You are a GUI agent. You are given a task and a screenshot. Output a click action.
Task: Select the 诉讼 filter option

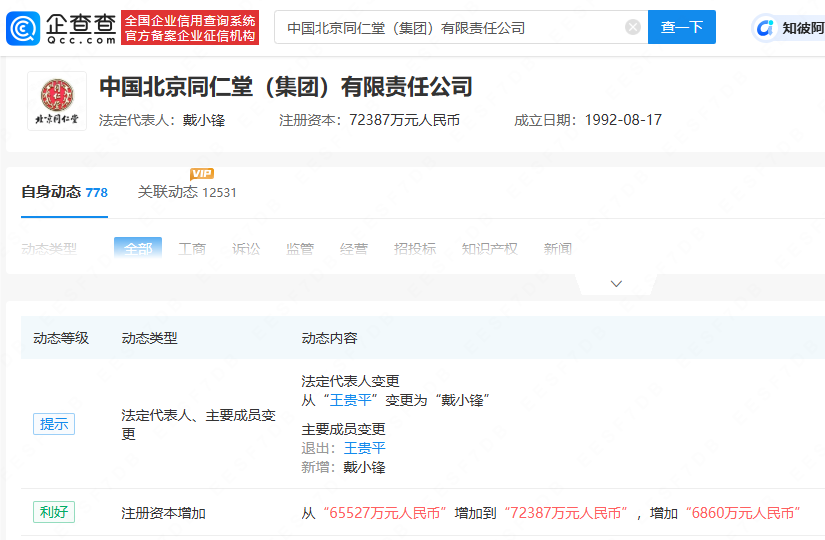click(245, 248)
